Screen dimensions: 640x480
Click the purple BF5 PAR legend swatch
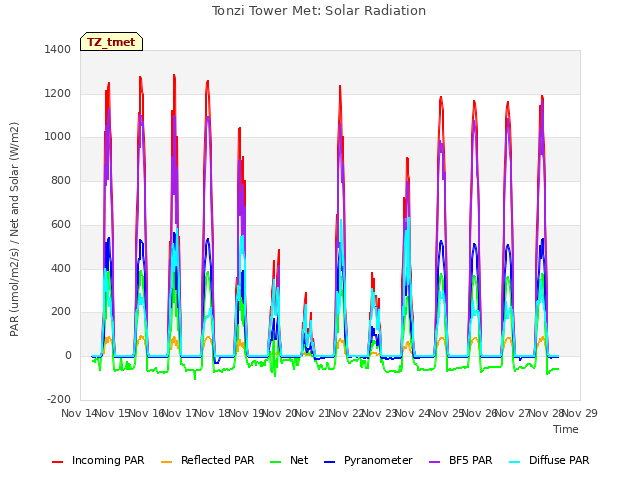435,462
